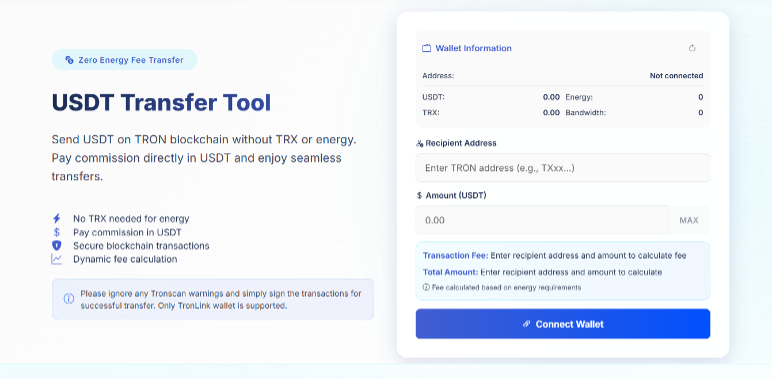Viewport: 772px width, 380px height.
Task: Click the shield icon for Secure blockchain transactions
Action: pos(57,246)
